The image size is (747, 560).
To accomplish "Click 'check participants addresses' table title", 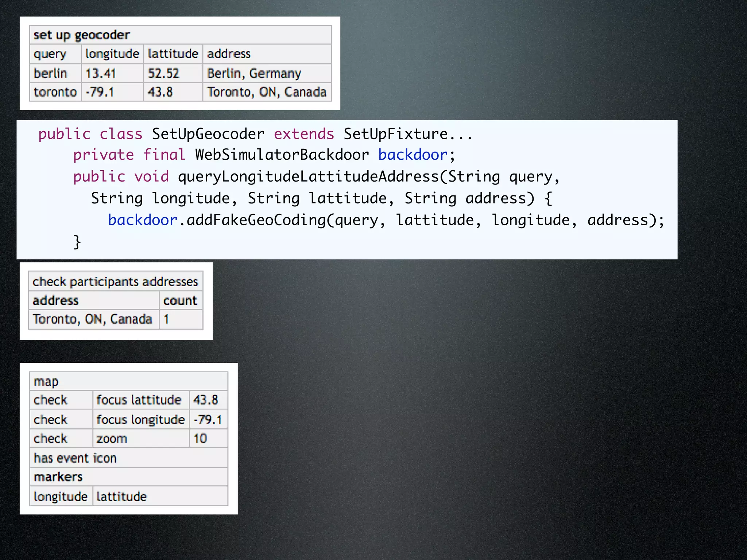I will click(x=115, y=282).
